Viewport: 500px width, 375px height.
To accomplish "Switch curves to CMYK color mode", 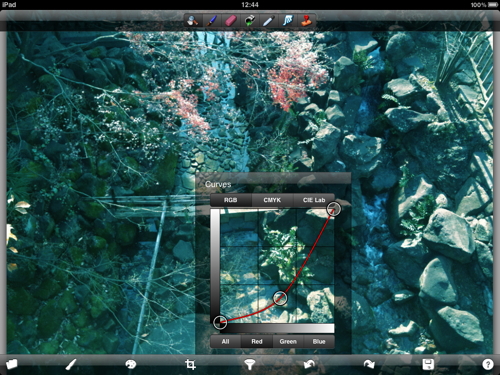I will 272,200.
